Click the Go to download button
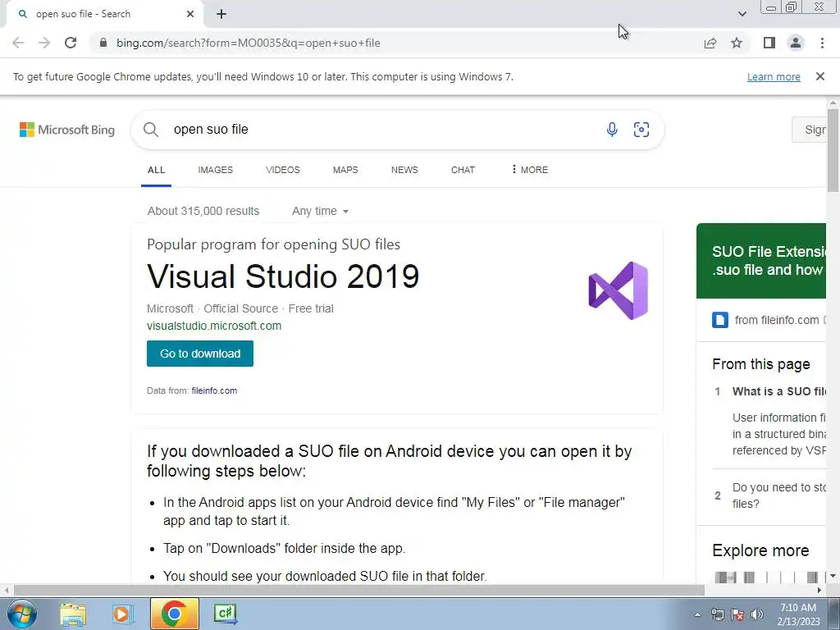The width and height of the screenshot is (840, 630). click(x=200, y=354)
